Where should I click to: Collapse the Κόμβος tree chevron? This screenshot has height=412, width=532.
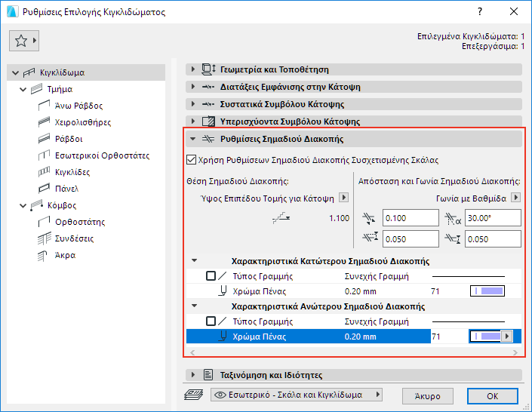(x=23, y=205)
